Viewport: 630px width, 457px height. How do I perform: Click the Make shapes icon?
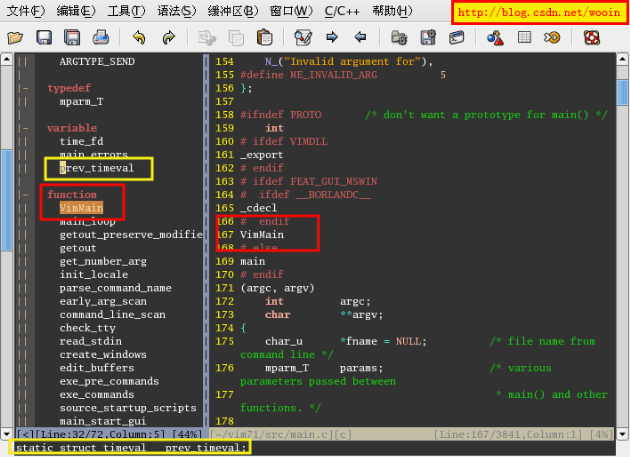coord(495,38)
